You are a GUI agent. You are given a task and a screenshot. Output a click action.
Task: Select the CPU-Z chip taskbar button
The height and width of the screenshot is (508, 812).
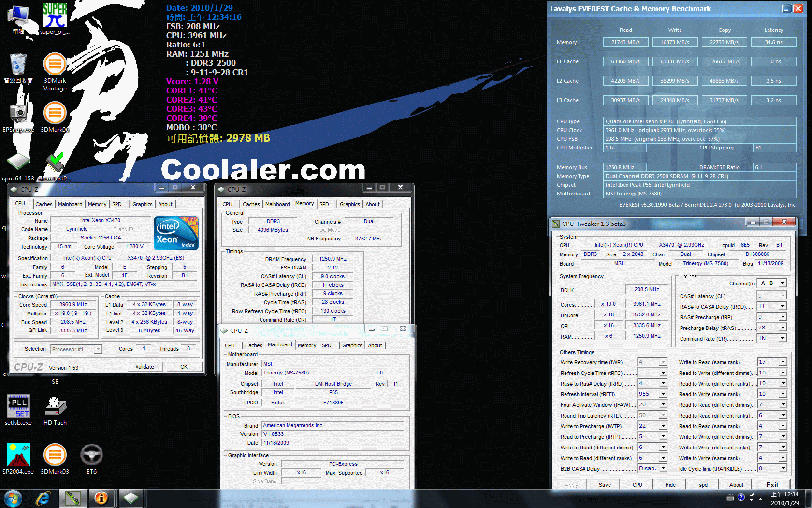point(130,498)
